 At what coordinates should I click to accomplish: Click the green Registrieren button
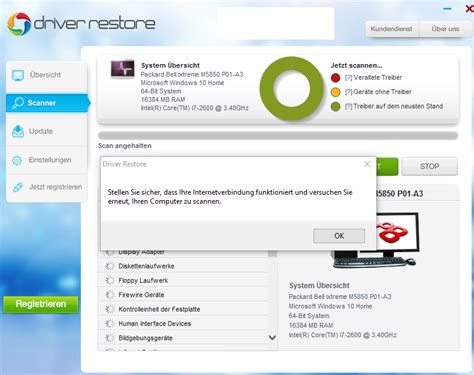click(x=41, y=304)
